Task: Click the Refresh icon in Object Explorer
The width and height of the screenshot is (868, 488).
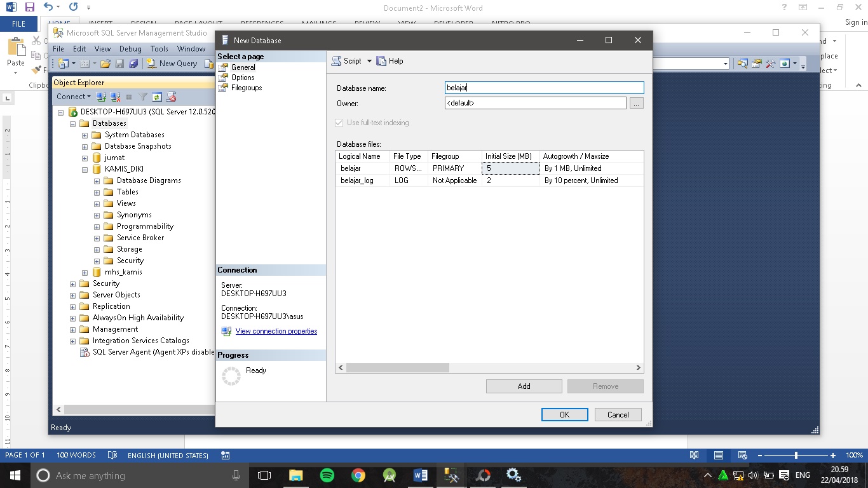Action: [156, 97]
